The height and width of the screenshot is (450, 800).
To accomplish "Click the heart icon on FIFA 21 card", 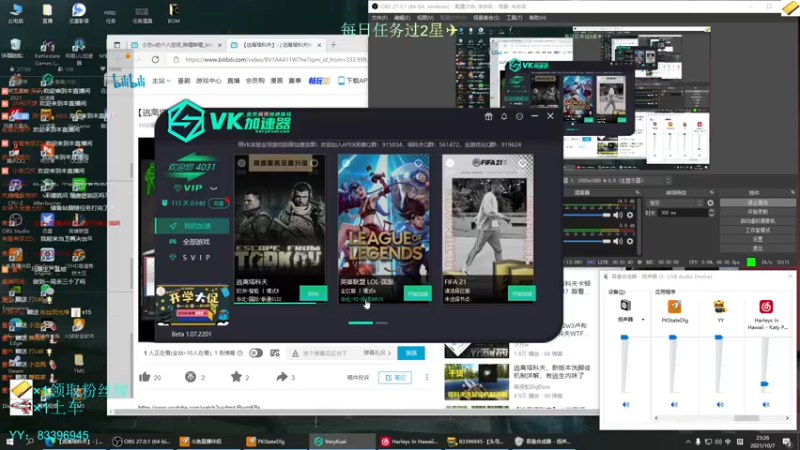I will (522, 163).
